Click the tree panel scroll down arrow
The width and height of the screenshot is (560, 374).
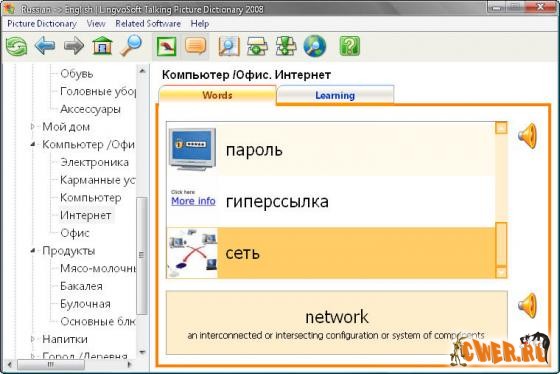142,352
